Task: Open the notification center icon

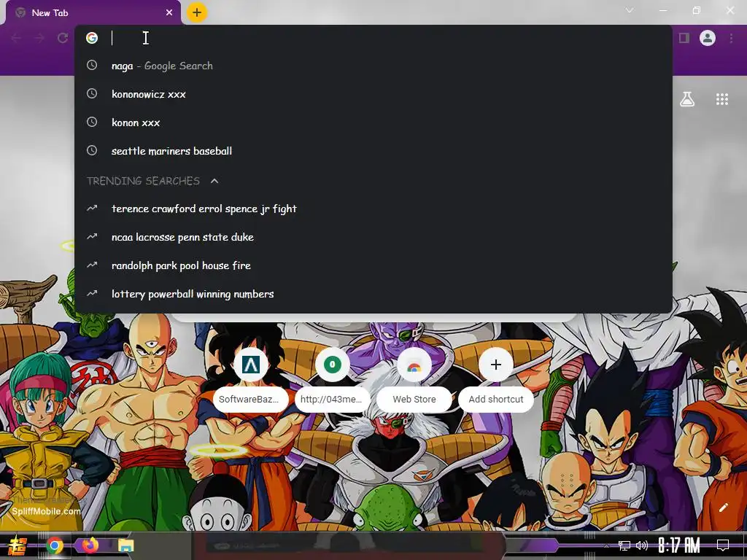Action: click(723, 545)
